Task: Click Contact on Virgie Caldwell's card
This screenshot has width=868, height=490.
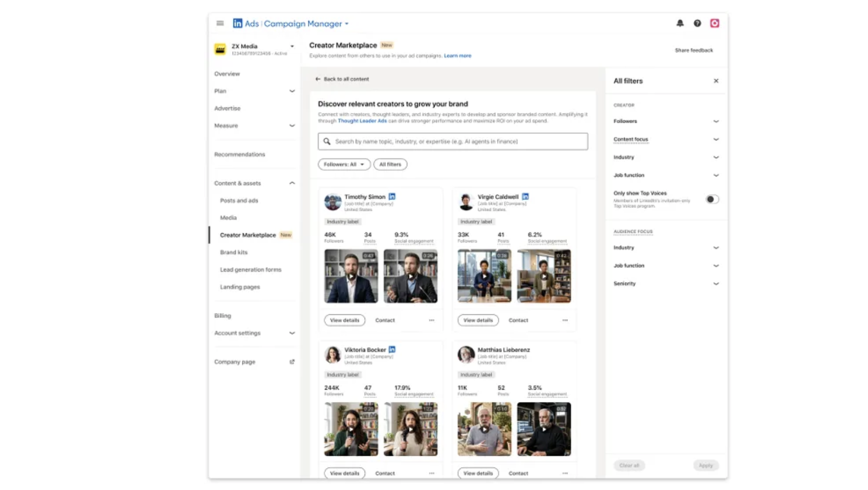Action: point(519,320)
